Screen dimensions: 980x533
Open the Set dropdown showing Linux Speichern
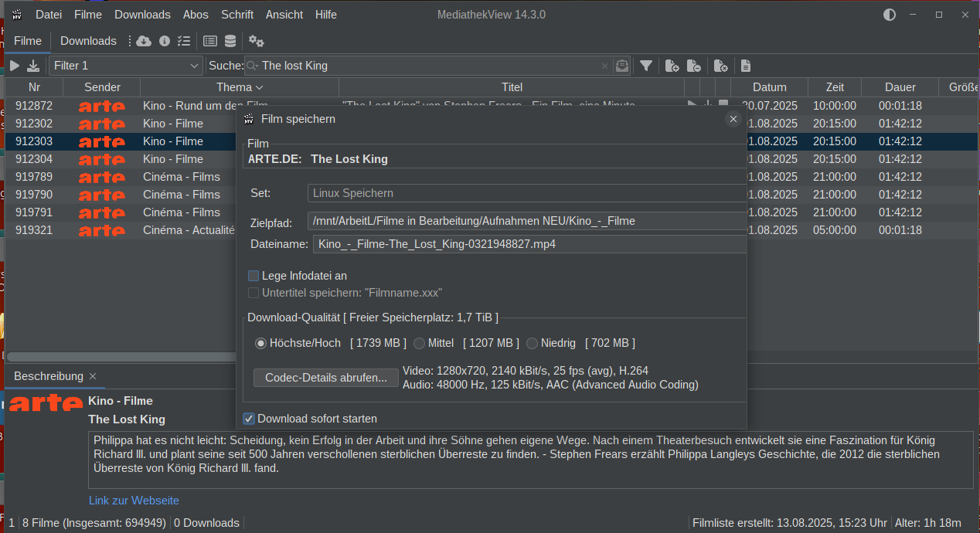[x=527, y=193]
